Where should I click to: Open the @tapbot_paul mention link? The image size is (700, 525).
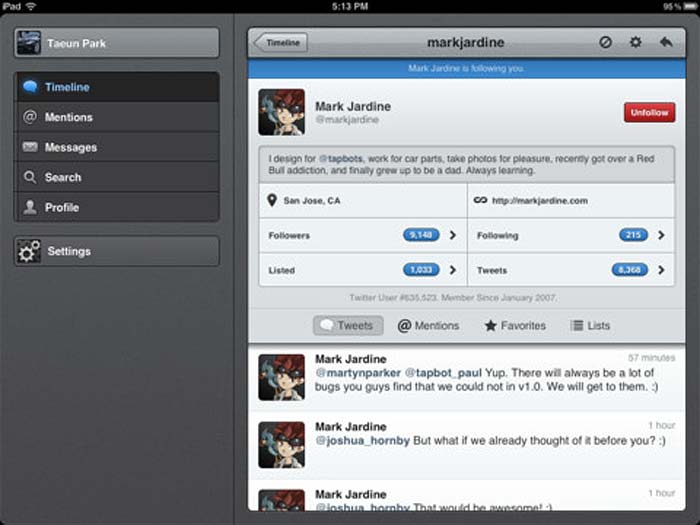tap(443, 373)
